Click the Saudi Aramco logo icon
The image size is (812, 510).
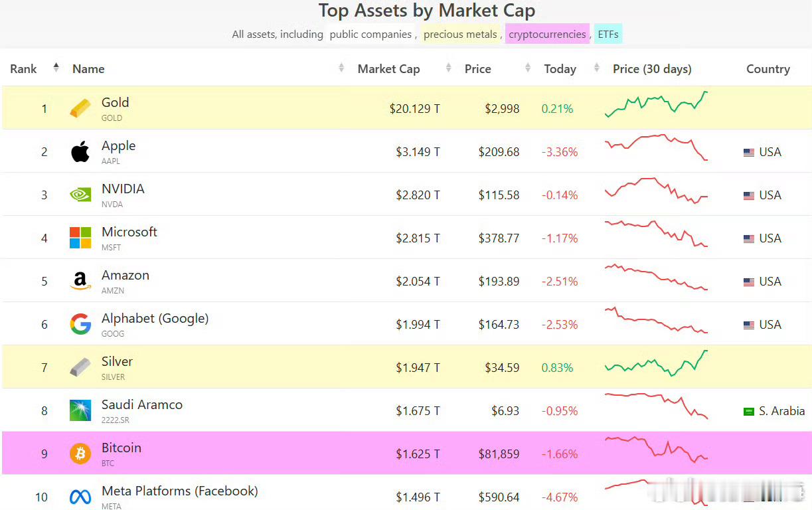tap(80, 410)
